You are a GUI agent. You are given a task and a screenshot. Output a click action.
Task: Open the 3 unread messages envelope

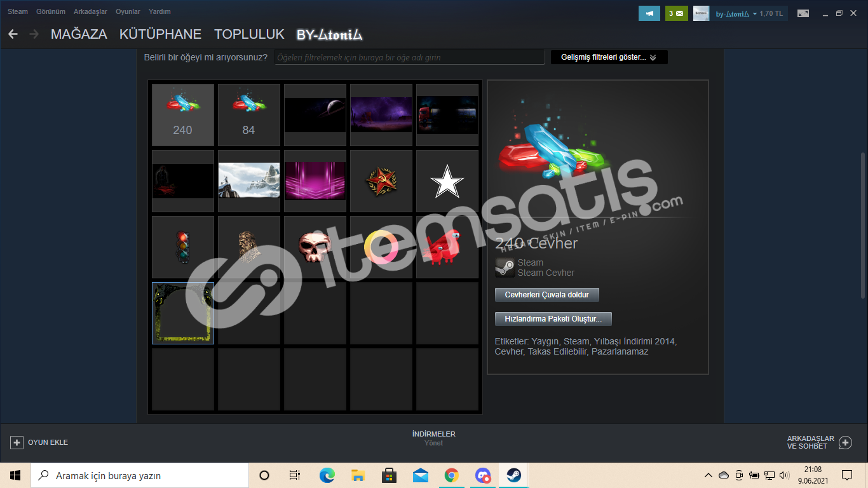click(677, 13)
